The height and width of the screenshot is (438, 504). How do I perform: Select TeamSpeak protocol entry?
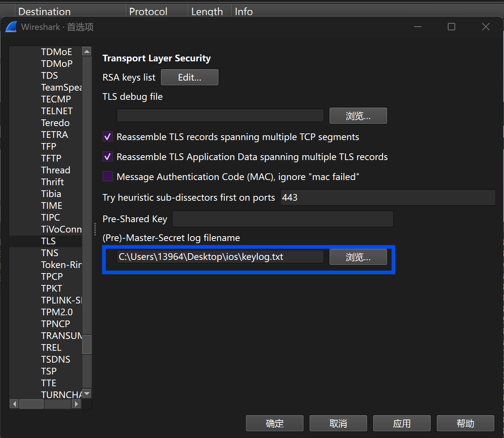(x=61, y=87)
